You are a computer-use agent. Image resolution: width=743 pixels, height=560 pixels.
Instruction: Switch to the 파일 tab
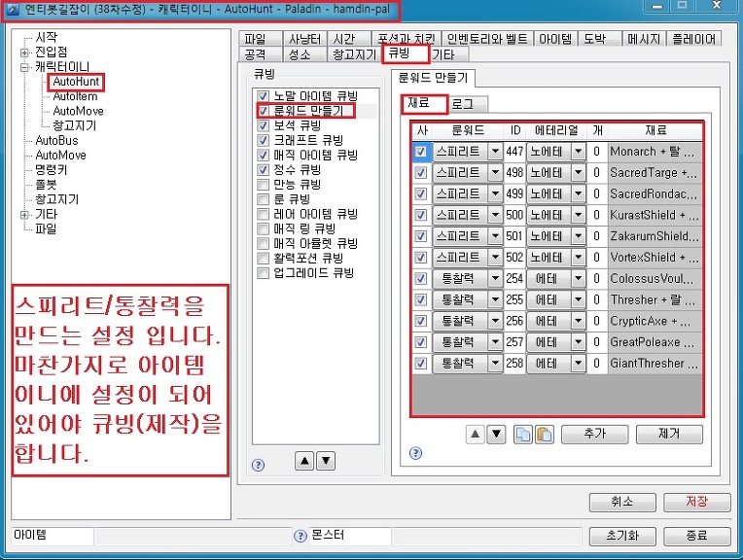point(260,39)
